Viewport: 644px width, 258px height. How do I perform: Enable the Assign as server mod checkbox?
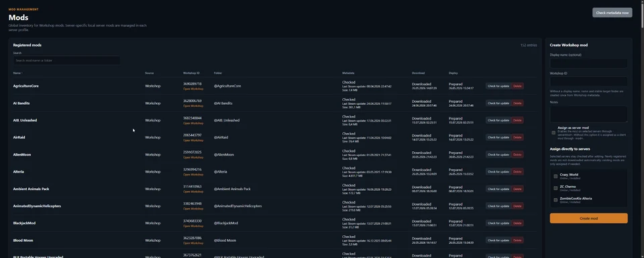(553, 132)
